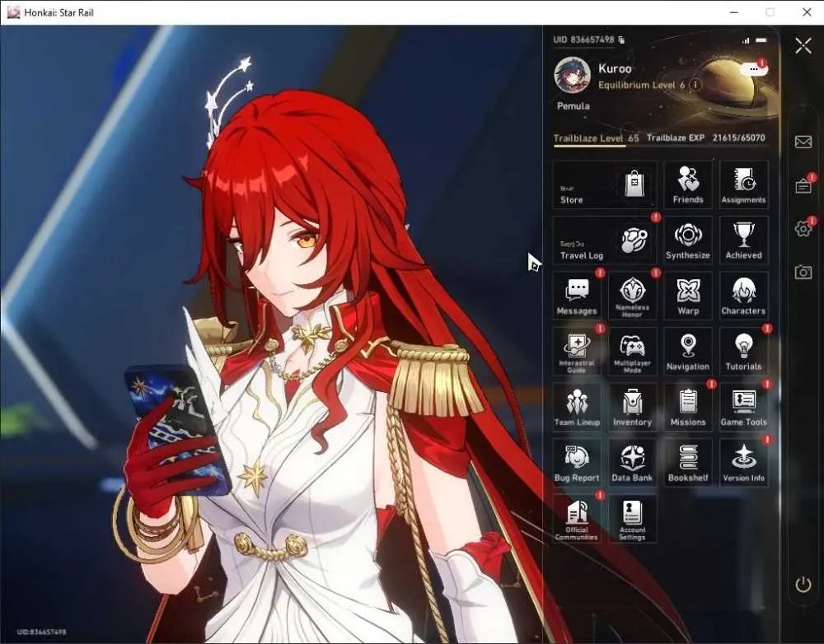Open the Store menu tile

coord(604,185)
